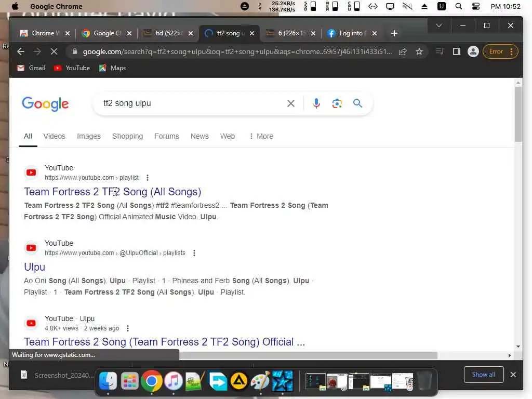The width and height of the screenshot is (532, 399).
Task: Open Finder from the dock
Action: pos(108,381)
